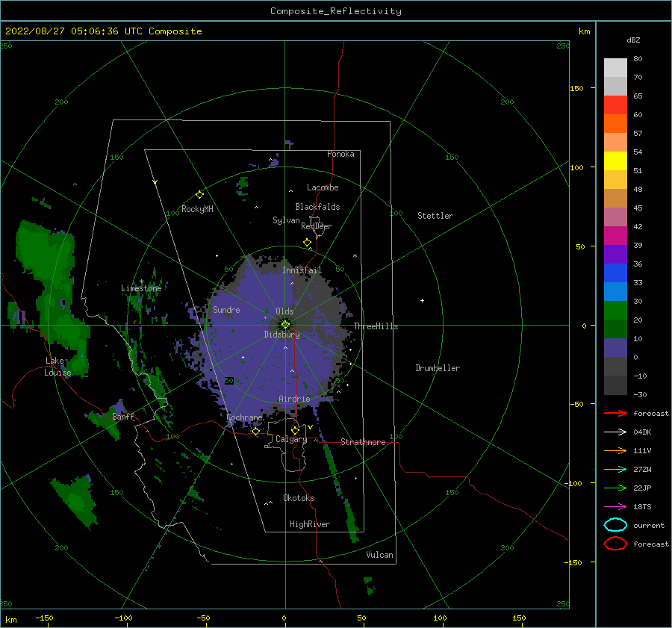The height and width of the screenshot is (628, 672).
Task: Click the Lacombe city label
Action: (323, 187)
